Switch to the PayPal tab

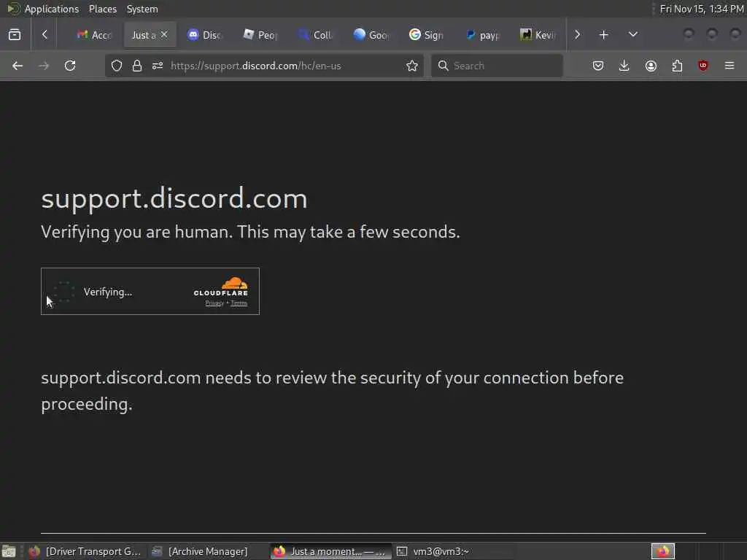[x=482, y=35]
